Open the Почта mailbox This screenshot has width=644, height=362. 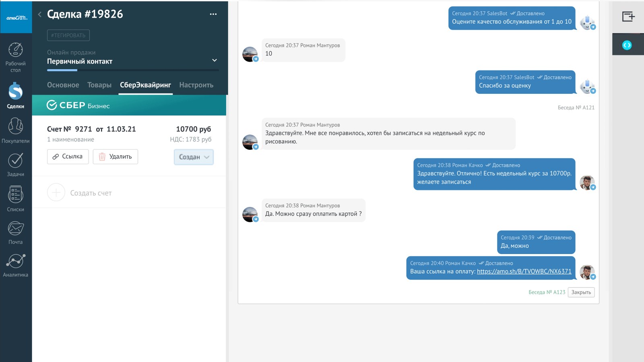click(16, 233)
